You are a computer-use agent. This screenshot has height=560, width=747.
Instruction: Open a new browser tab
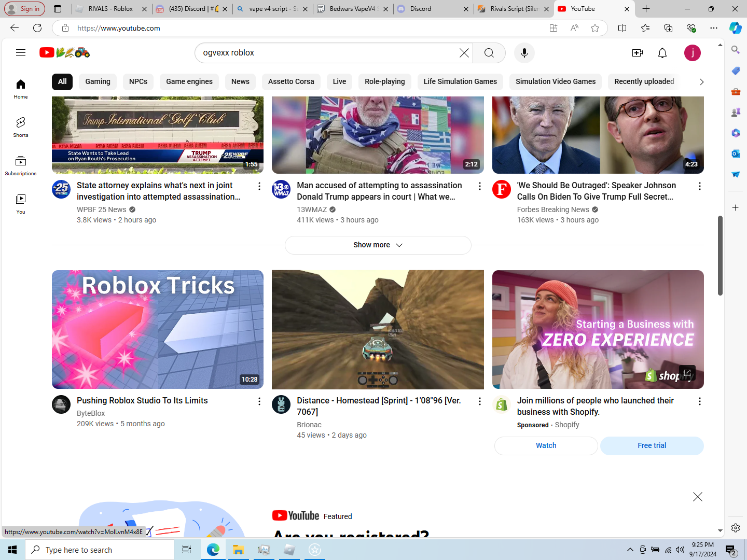(646, 9)
